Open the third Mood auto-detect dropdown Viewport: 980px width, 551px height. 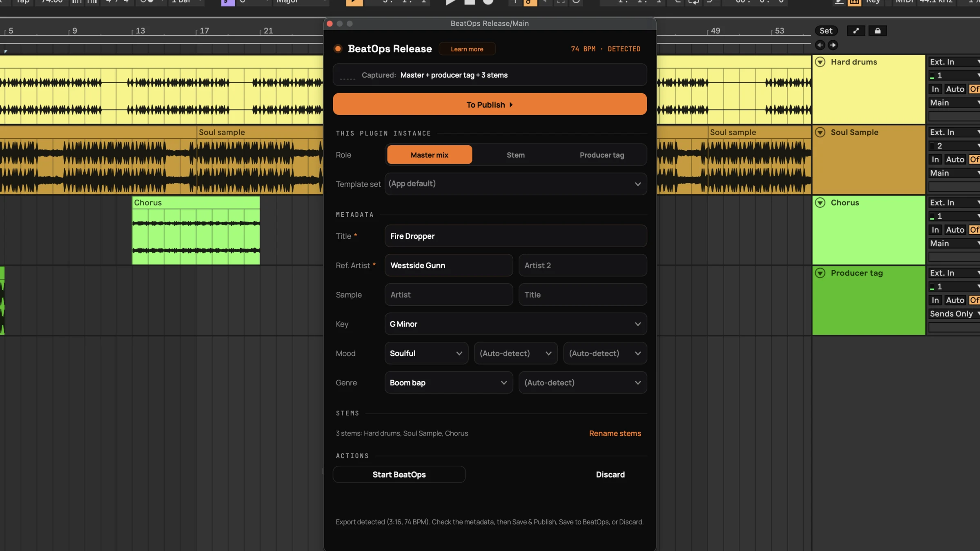pyautogui.click(x=605, y=353)
